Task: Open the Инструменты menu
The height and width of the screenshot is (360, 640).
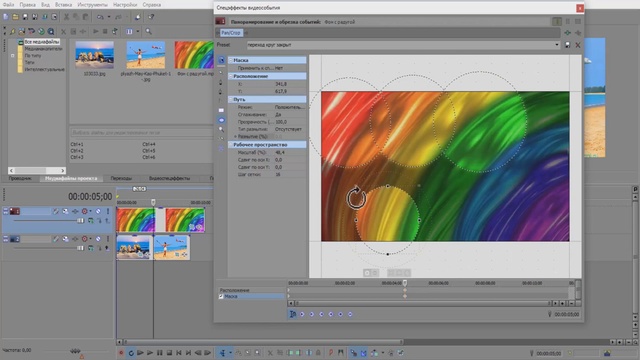Action: 92,5
